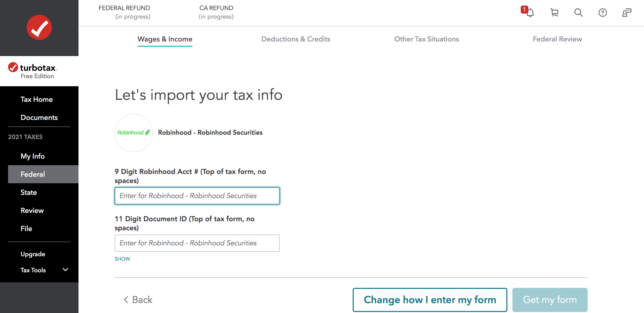This screenshot has width=644, height=313.
Task: Go to the Federal Review tab
Action: tap(557, 39)
